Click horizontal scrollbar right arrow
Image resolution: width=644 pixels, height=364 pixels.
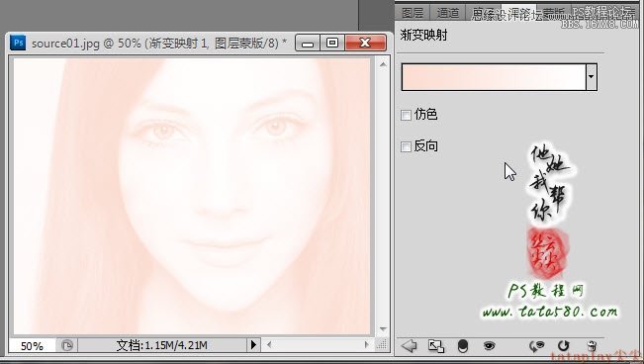click(x=367, y=344)
